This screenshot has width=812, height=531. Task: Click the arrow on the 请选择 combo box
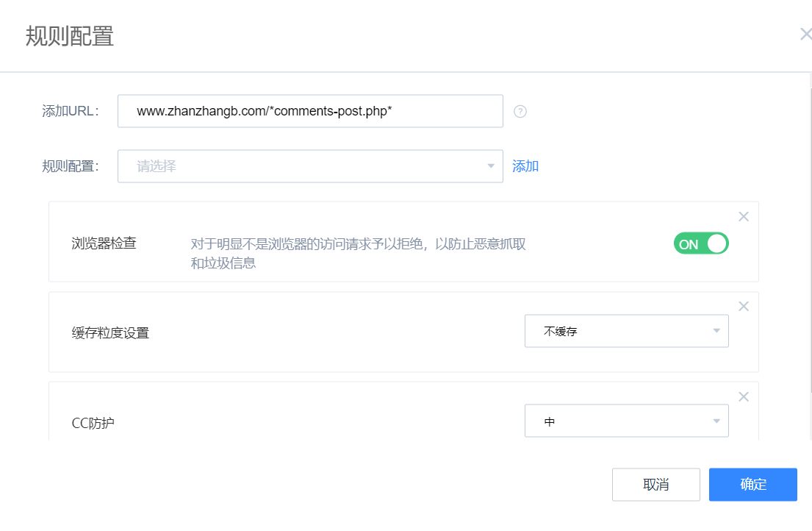(x=491, y=166)
